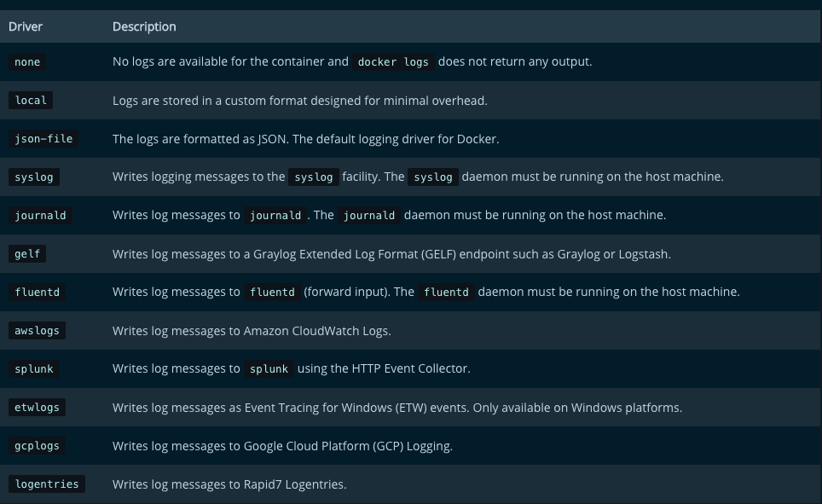The height and width of the screenshot is (504, 822).
Task: Click the 'Driver' column header
Action: click(x=26, y=26)
